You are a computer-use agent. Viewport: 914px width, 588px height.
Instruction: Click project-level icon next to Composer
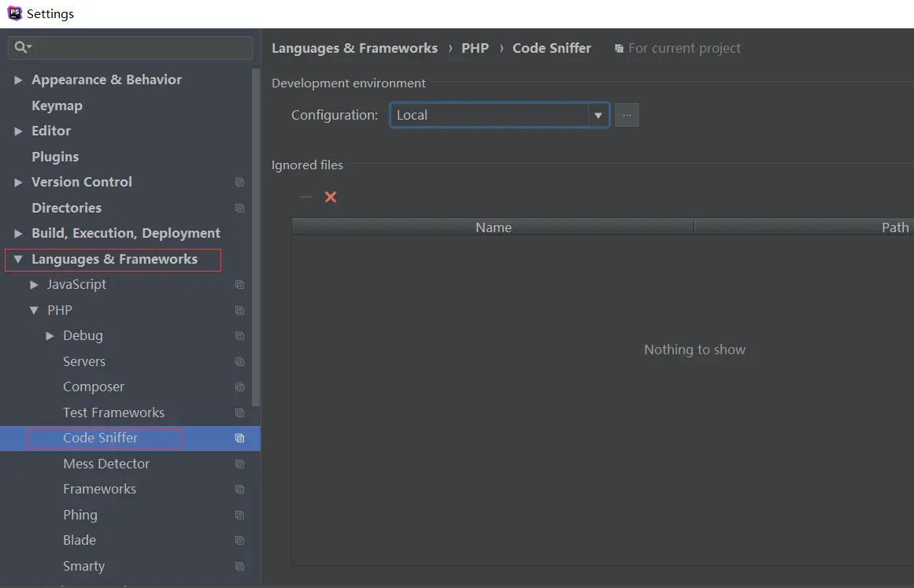click(239, 387)
